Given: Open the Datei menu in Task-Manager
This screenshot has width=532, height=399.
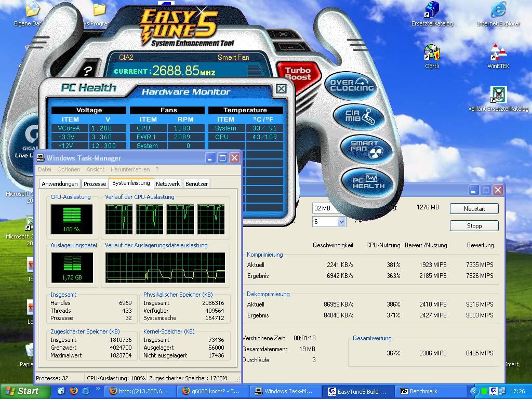Looking at the screenshot, I should 45,169.
